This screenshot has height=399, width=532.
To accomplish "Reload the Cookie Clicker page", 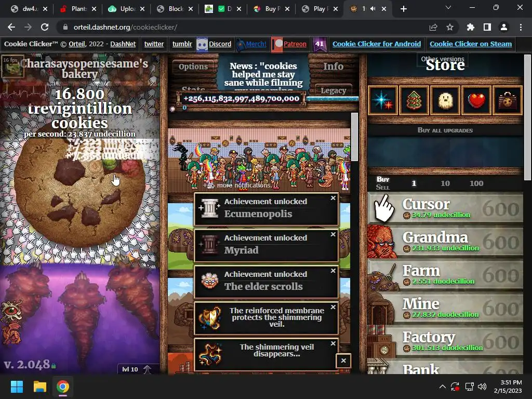I will tap(45, 27).
